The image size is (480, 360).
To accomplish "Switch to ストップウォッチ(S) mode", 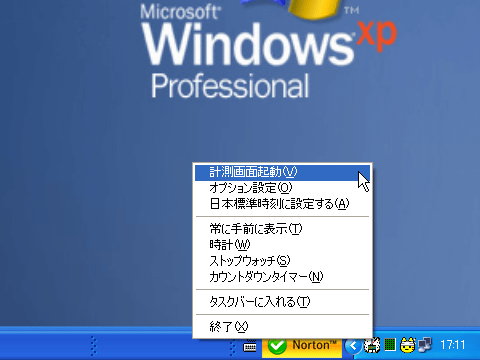I will pyautogui.click(x=282, y=261).
